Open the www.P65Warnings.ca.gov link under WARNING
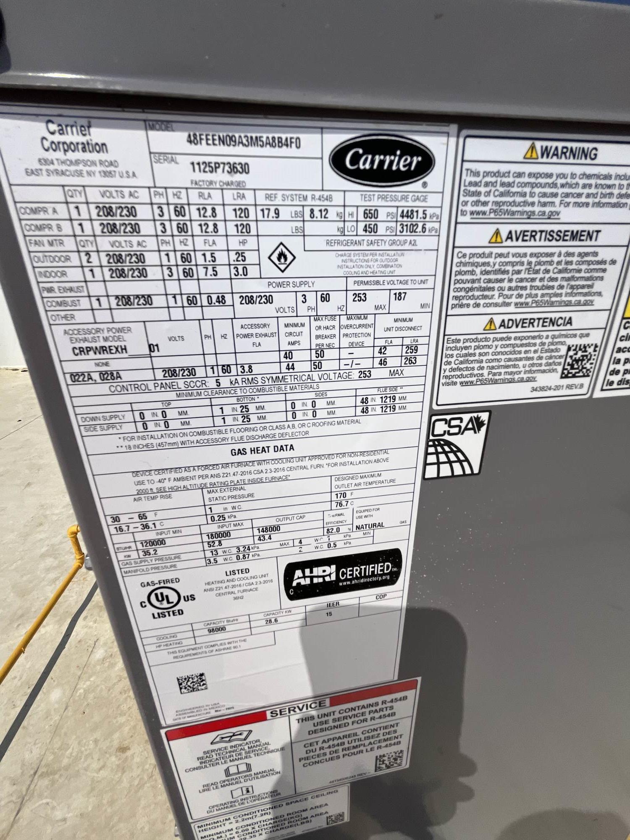This screenshot has height=840, width=630. (x=514, y=213)
